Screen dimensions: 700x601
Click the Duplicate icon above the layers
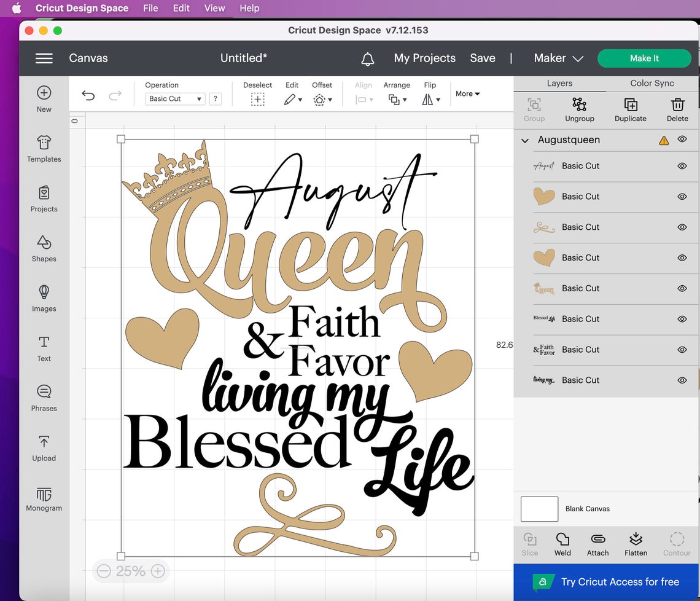point(630,109)
